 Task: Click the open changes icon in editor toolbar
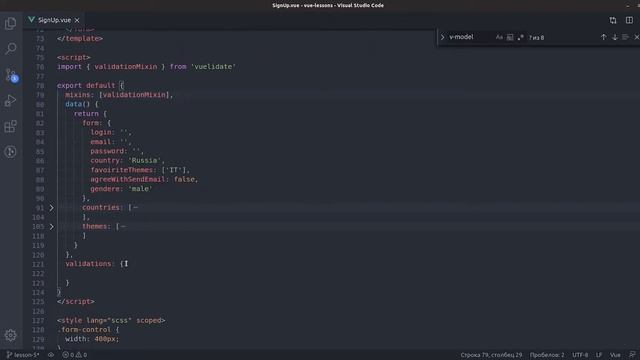pyautogui.click(x=613, y=20)
